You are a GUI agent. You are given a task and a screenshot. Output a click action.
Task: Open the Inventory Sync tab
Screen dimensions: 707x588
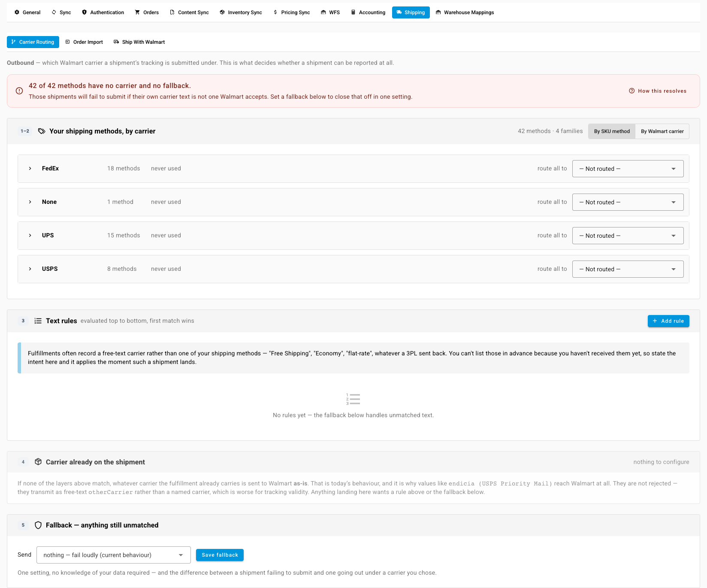(241, 12)
